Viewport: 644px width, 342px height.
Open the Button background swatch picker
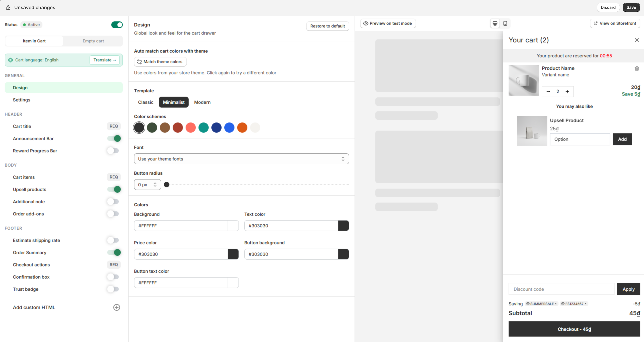tap(344, 254)
